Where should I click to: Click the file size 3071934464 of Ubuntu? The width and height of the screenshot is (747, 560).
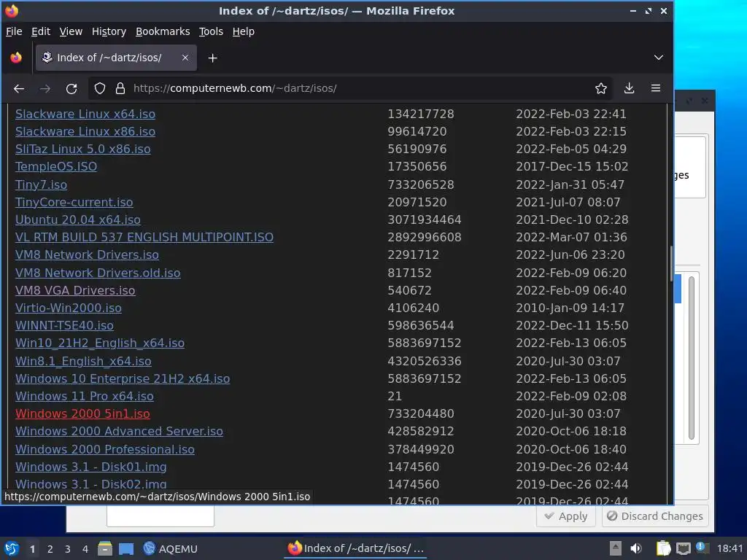coord(425,220)
